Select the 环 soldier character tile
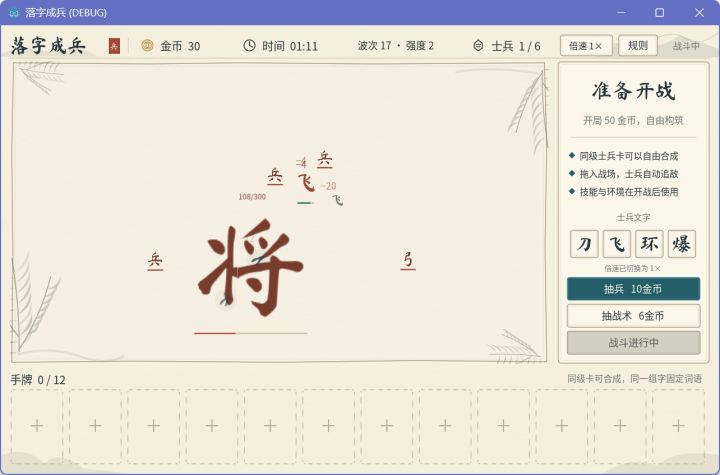Viewport: 720px width, 475px height. tap(649, 244)
